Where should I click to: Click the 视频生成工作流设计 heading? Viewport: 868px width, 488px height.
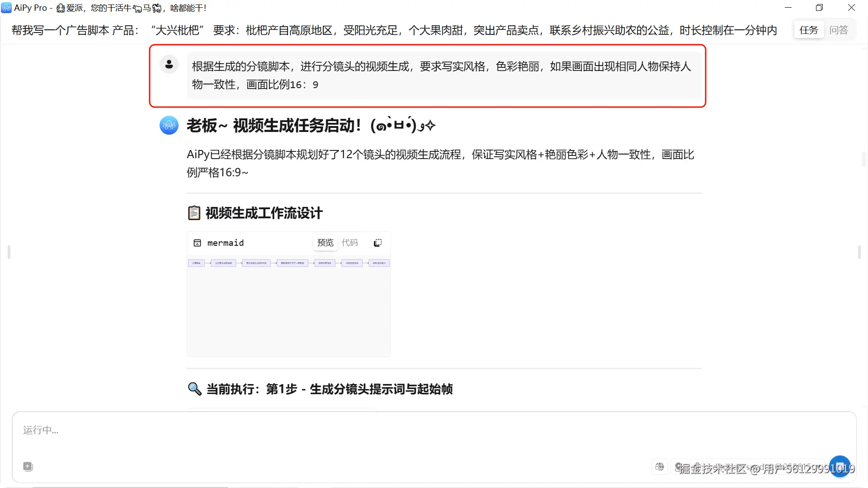(x=264, y=213)
